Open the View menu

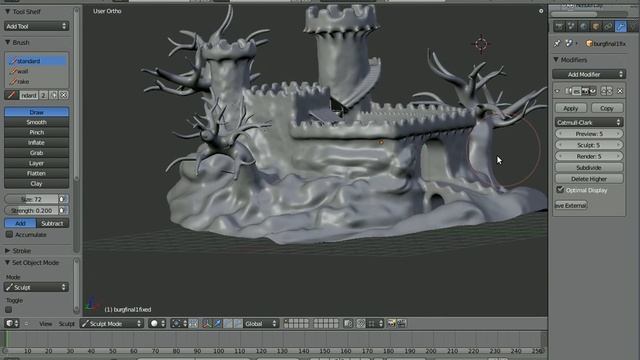pyautogui.click(x=46, y=324)
